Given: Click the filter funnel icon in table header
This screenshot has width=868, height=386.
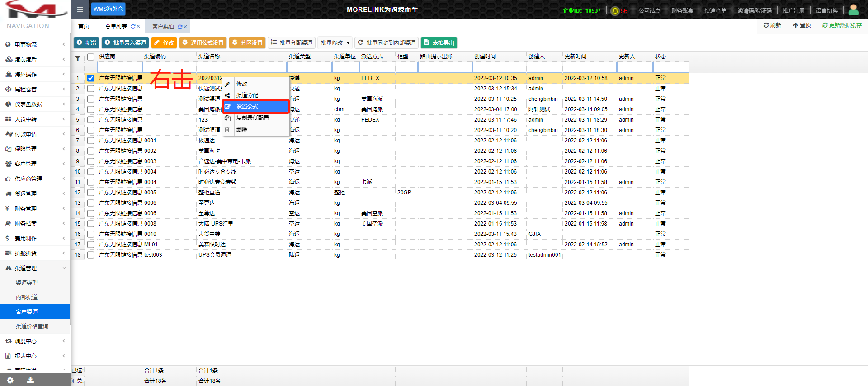Looking at the screenshot, I should 78,58.
